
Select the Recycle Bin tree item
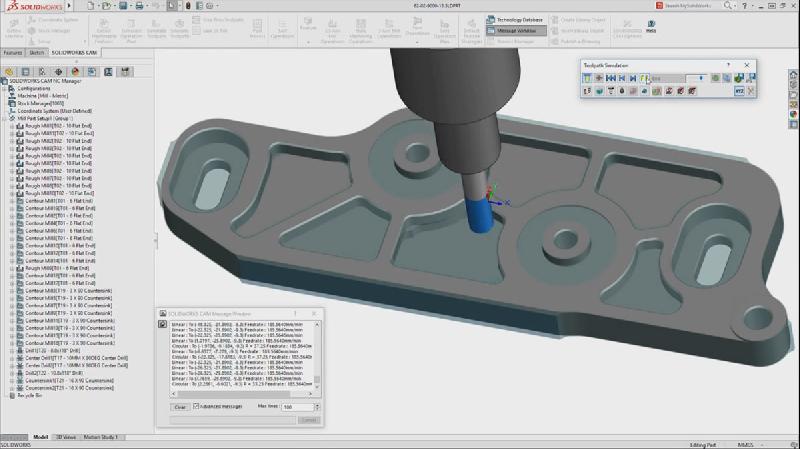pos(30,395)
